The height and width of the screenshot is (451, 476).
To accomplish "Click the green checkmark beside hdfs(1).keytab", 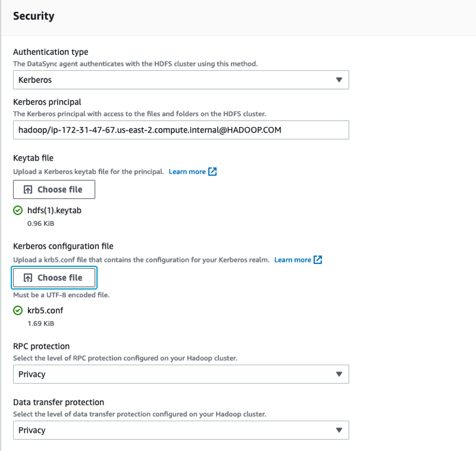I will (x=17, y=210).
